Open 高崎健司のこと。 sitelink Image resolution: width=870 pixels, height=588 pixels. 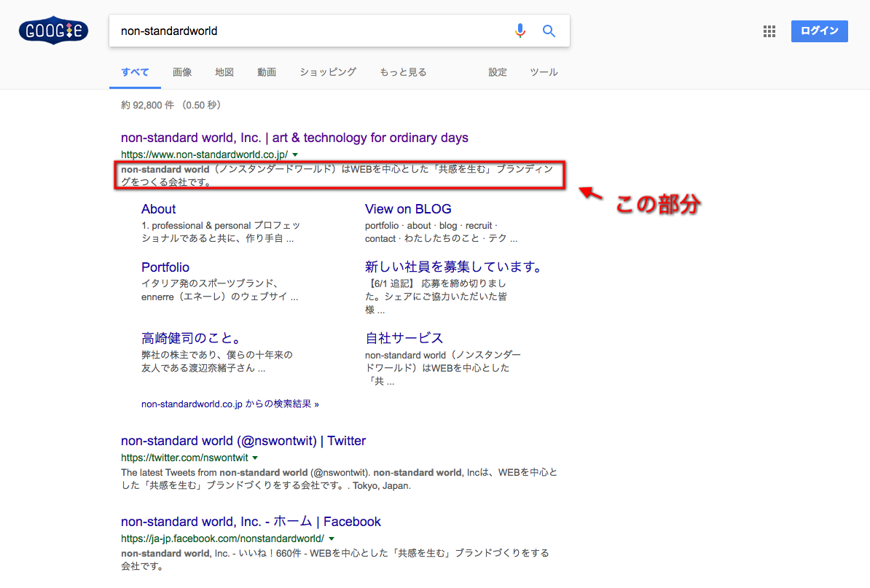pyautogui.click(x=192, y=338)
